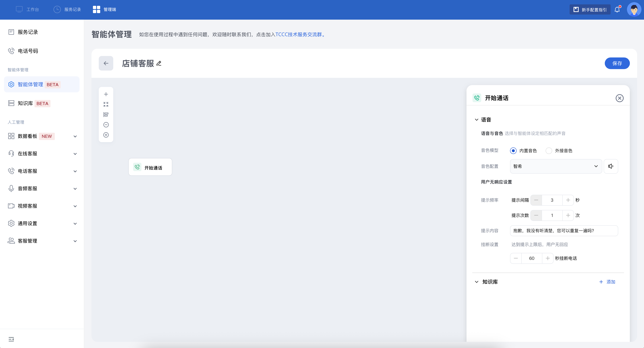Screen dimensions: 644x348
Task: Click the fit-to-view shrink arrows icon
Action: tap(106, 104)
